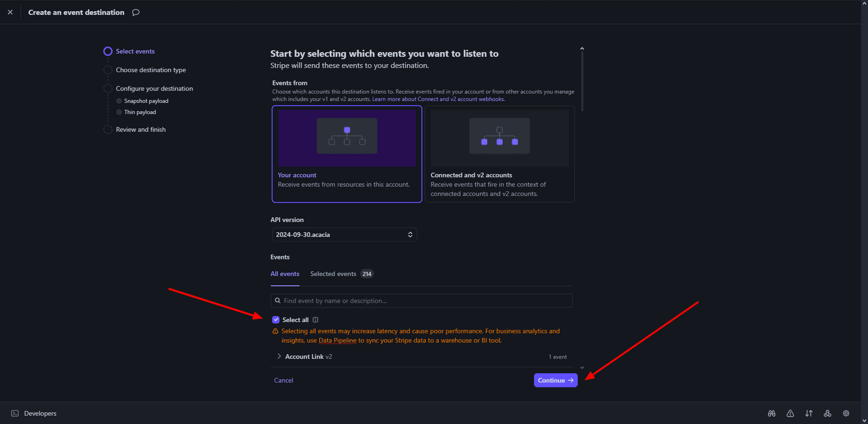This screenshot has width=868, height=424.
Task: Choose the Your account option card
Action: pos(347,154)
